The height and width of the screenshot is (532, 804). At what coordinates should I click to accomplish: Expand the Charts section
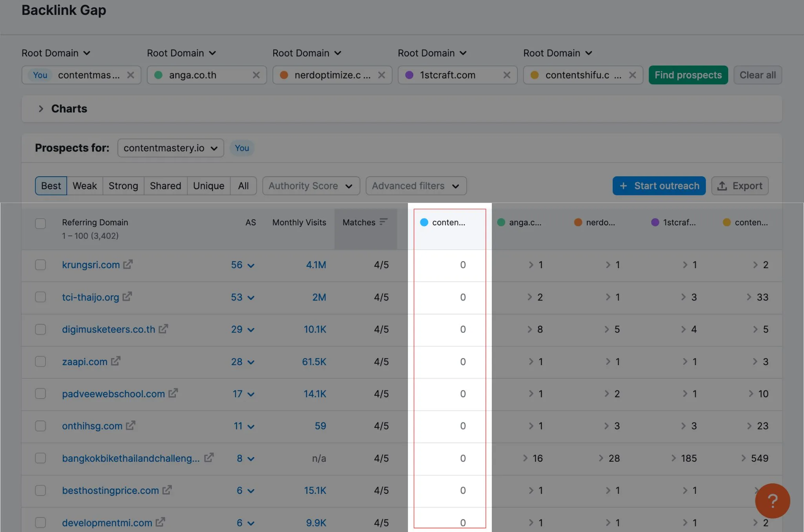point(41,109)
